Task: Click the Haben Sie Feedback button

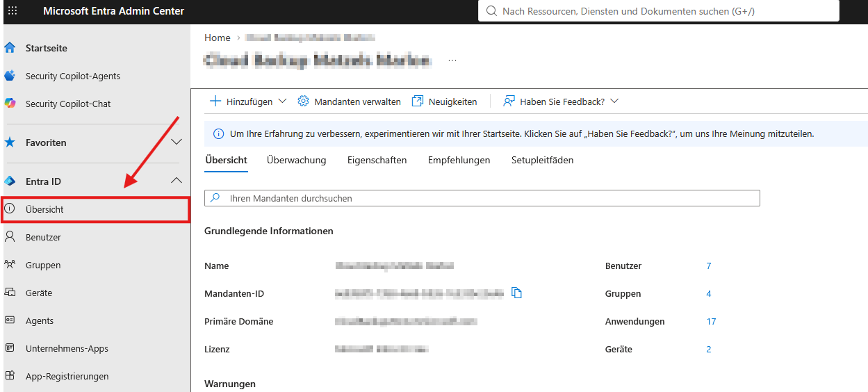Action: 561,101
